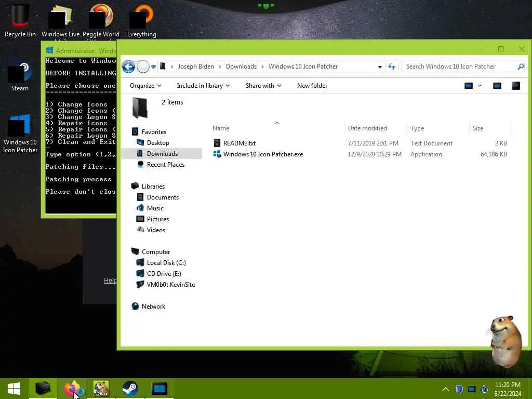Select Network in the navigation pane
Viewport: 532px width, 399px height.
tap(153, 307)
